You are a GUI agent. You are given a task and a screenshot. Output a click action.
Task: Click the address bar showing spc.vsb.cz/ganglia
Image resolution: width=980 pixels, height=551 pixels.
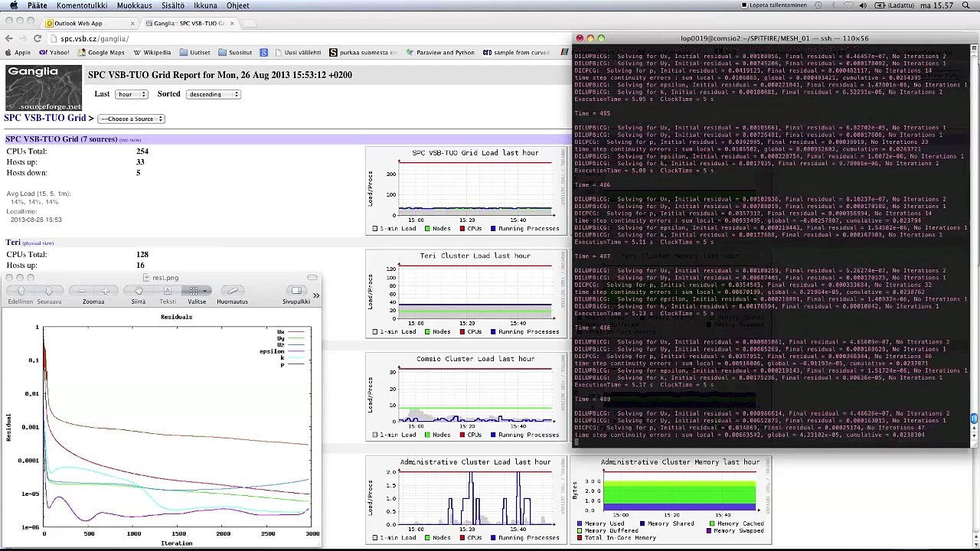306,38
